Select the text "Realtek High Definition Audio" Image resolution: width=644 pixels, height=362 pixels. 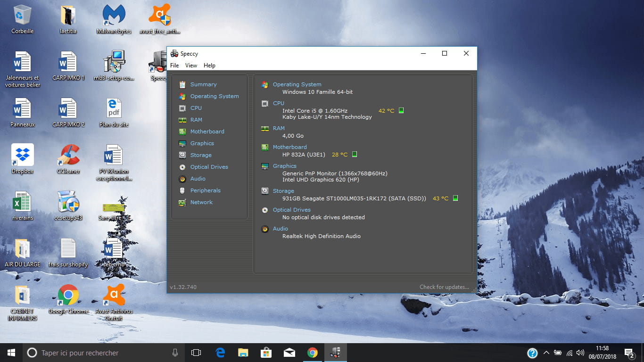[x=322, y=236]
